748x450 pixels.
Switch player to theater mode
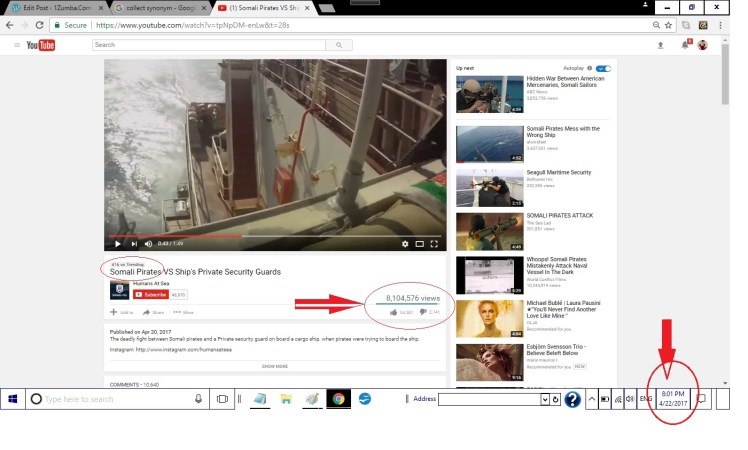coord(419,243)
